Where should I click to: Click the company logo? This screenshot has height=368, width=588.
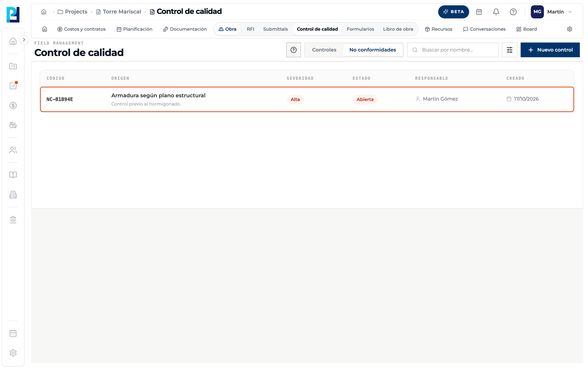click(x=13, y=15)
